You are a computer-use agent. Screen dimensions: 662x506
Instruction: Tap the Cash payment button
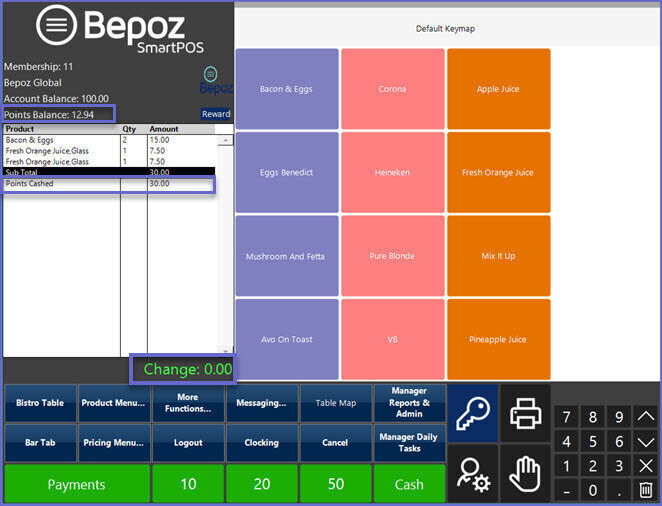(409, 484)
